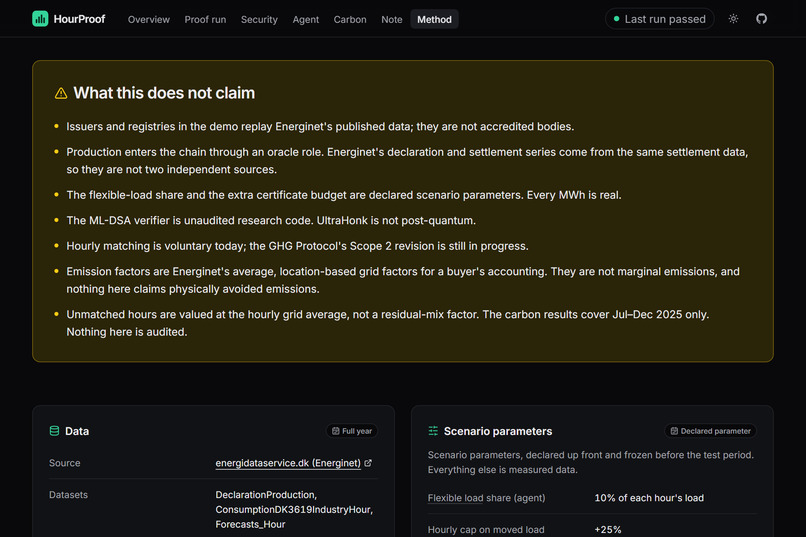Click the 10% of each hour's load value

click(649, 498)
